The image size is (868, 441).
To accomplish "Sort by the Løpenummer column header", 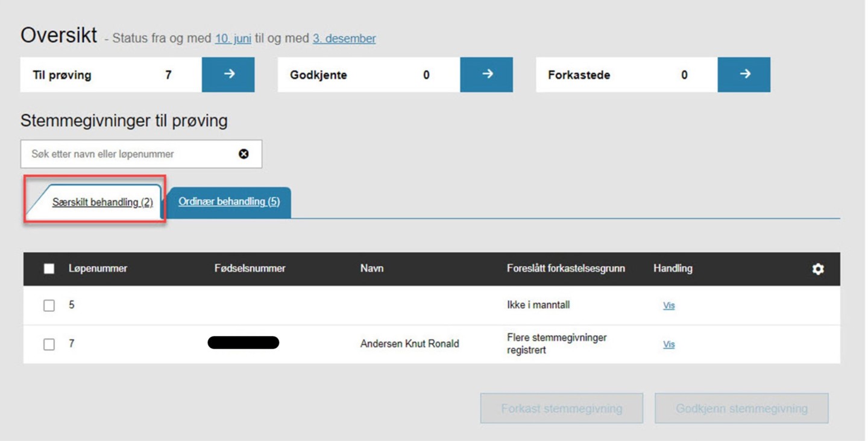I will point(98,268).
